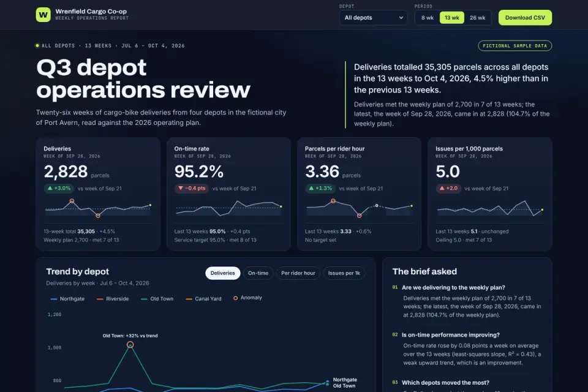The height and width of the screenshot is (392, 588).
Task: Click the Download CSV button
Action: [525, 18]
